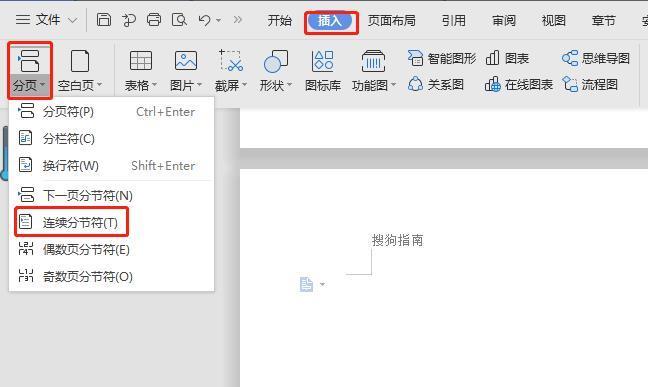Insert 在线图表 online chart
Viewport: 648px width, 387px height.
[x=519, y=84]
